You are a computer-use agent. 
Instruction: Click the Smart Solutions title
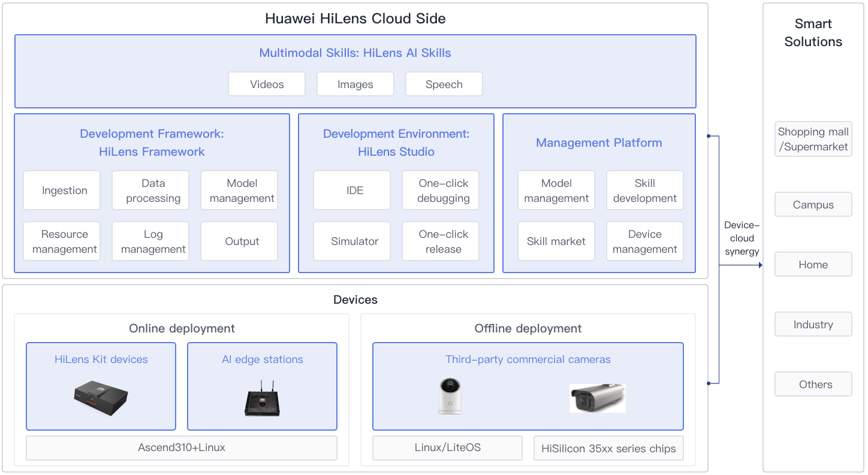[x=813, y=32]
